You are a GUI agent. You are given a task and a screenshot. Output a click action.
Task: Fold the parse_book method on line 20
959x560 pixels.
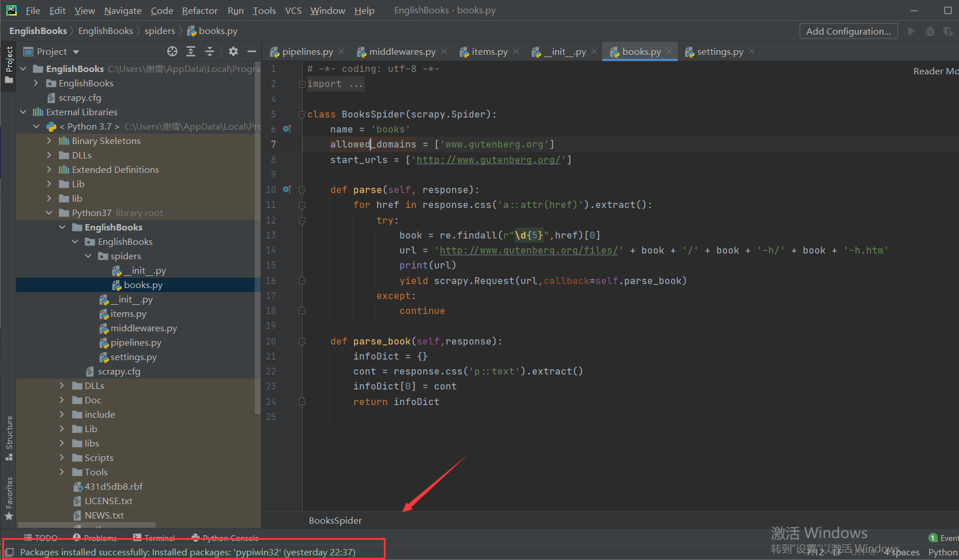pos(302,341)
